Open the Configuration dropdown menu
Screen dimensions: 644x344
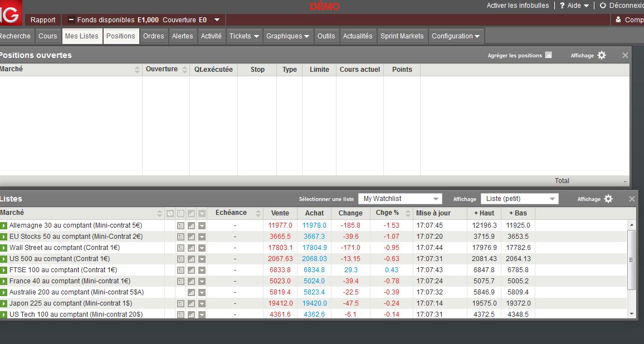pos(456,36)
